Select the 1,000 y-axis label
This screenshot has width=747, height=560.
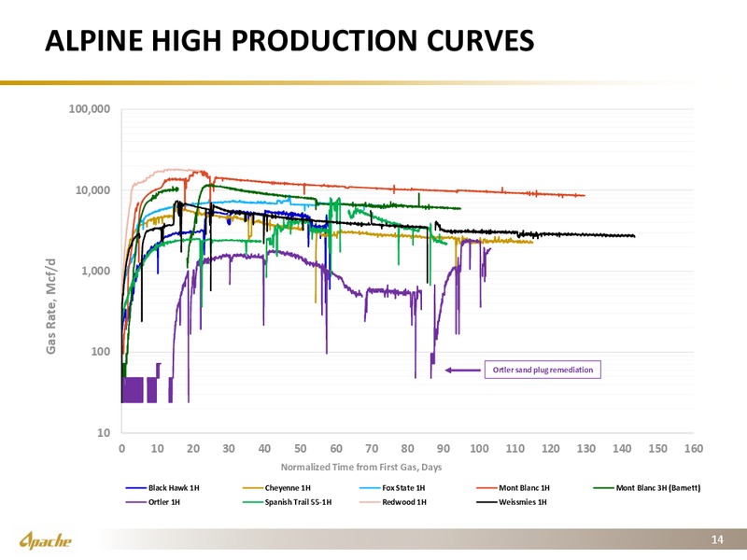pos(95,271)
